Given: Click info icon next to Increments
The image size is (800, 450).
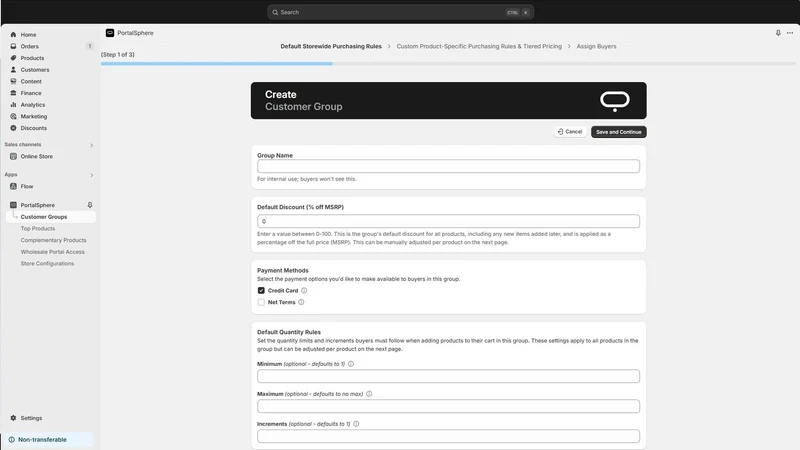Looking at the screenshot, I should pos(356,424).
